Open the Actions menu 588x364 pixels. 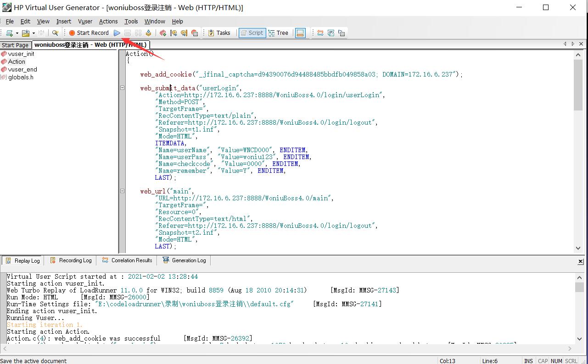tap(108, 21)
